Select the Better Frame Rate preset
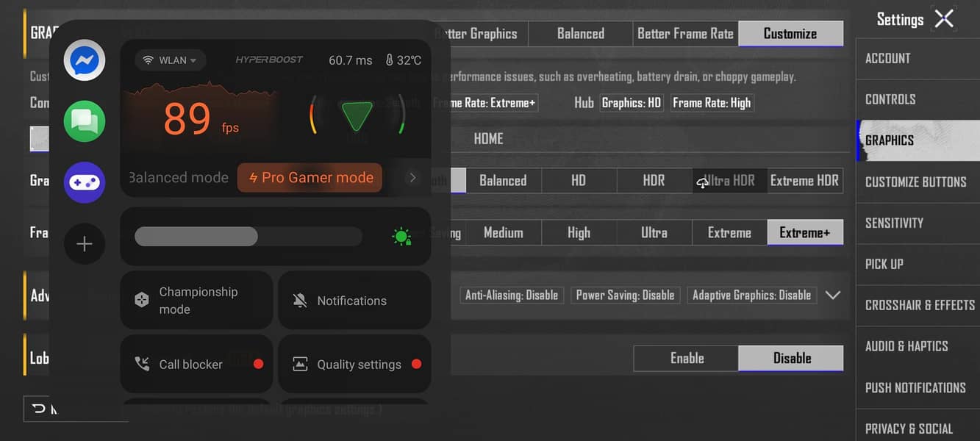This screenshot has height=441, width=980. (x=685, y=34)
